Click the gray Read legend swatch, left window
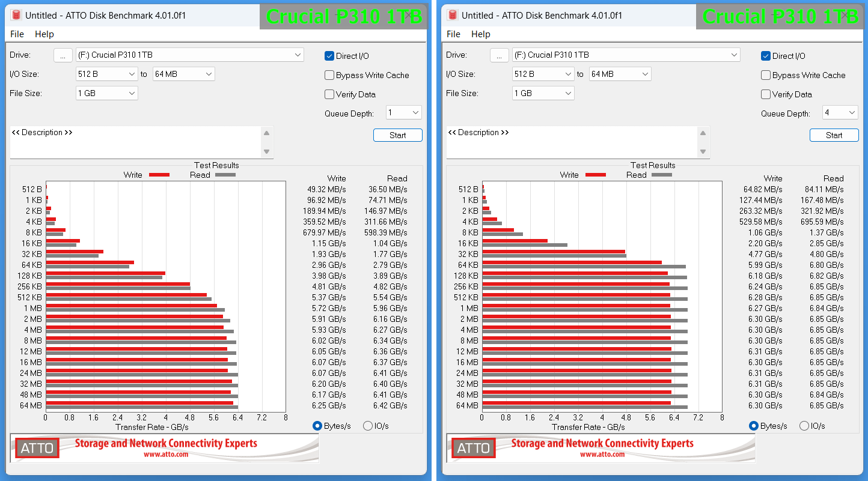868x481 pixels. pyautogui.click(x=225, y=175)
